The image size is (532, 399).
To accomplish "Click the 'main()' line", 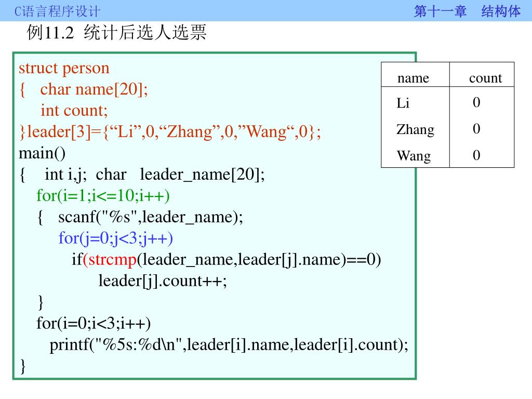I will tap(42, 153).
